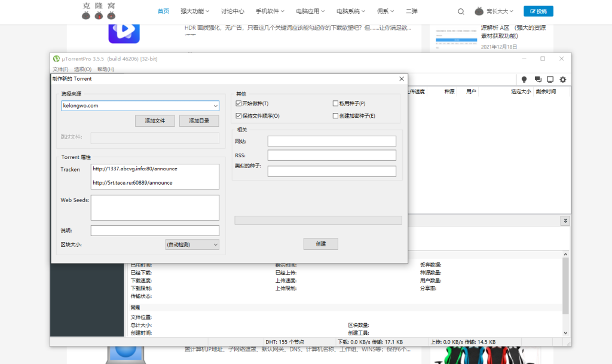The height and width of the screenshot is (364, 612).
Task: Open uTorrent settings gear icon
Action: [563, 79]
